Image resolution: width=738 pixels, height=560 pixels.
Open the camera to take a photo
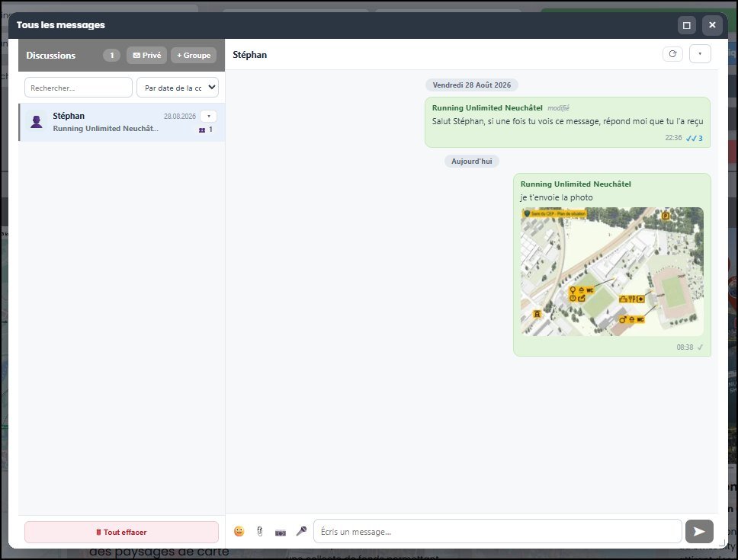(281, 532)
